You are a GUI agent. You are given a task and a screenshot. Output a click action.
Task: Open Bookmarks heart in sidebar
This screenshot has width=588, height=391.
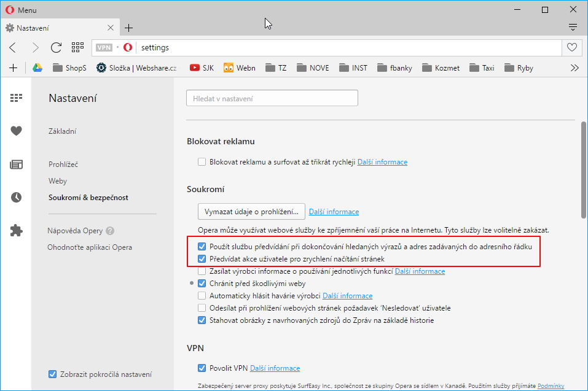click(16, 131)
